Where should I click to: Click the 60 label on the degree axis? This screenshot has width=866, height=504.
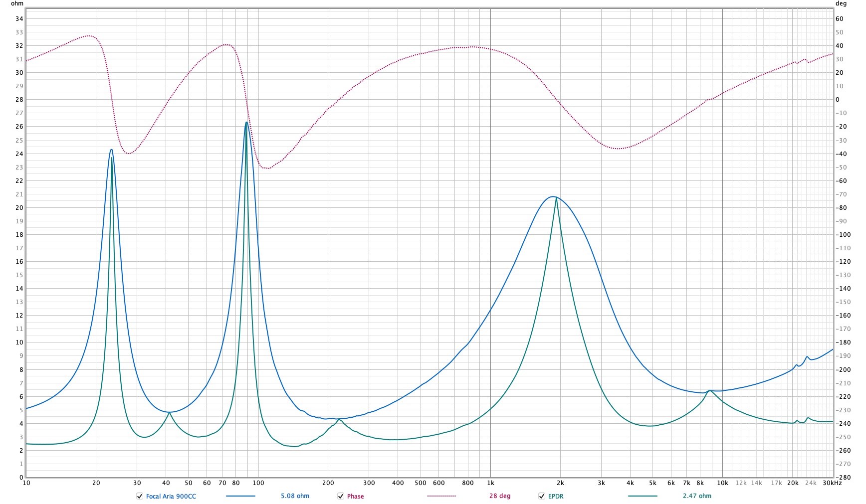click(x=840, y=19)
